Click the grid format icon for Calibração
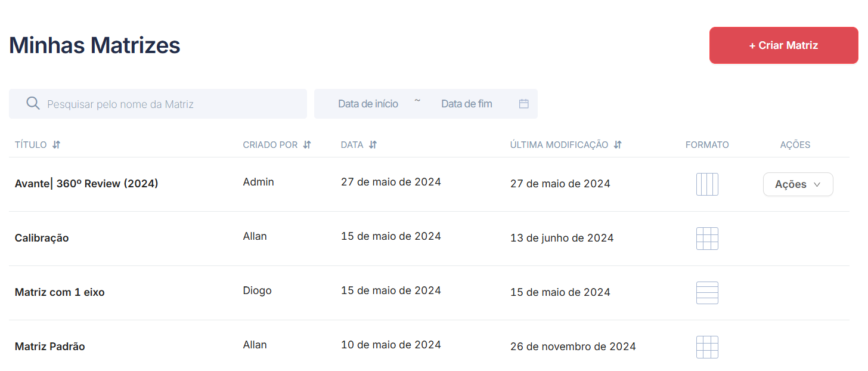This screenshot has height=371, width=868. [707, 239]
